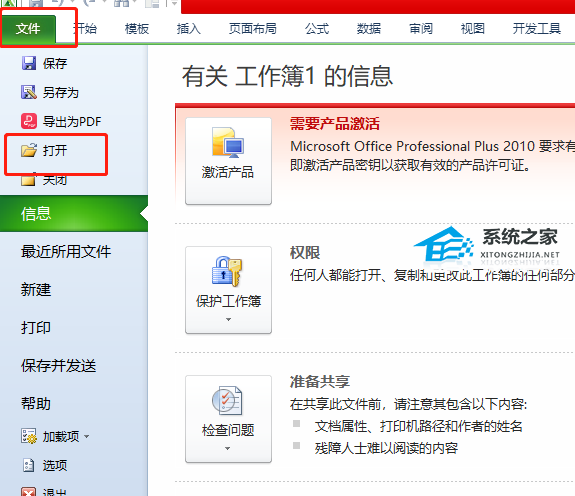Click the Add-ins (加载项) icon

click(29, 436)
